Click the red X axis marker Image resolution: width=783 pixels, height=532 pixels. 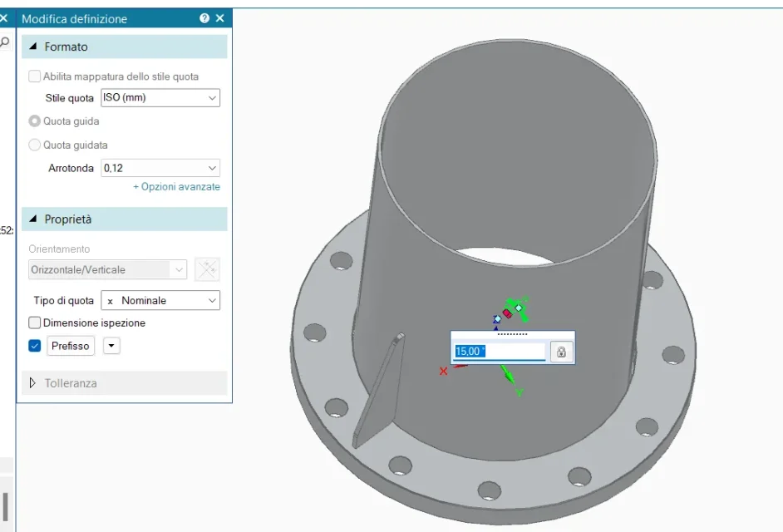(444, 371)
